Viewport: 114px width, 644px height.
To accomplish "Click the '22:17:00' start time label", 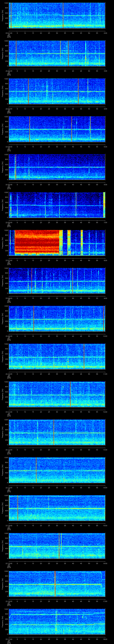I will 9,639.
